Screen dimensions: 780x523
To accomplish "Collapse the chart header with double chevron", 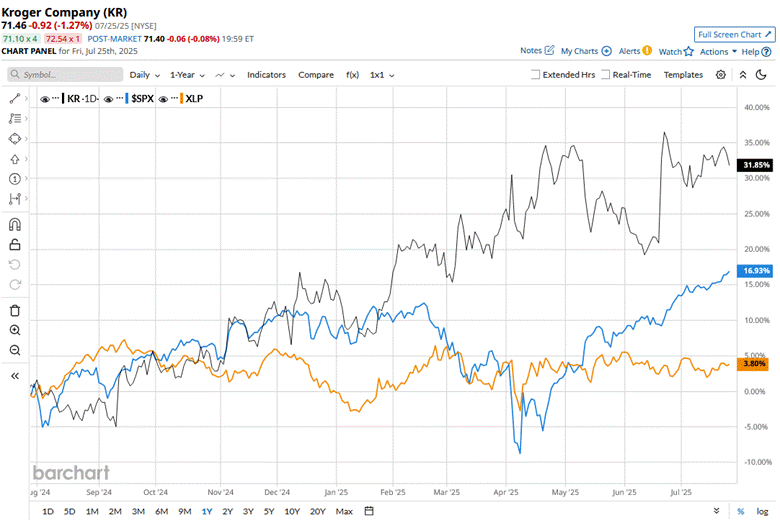I will [743, 75].
